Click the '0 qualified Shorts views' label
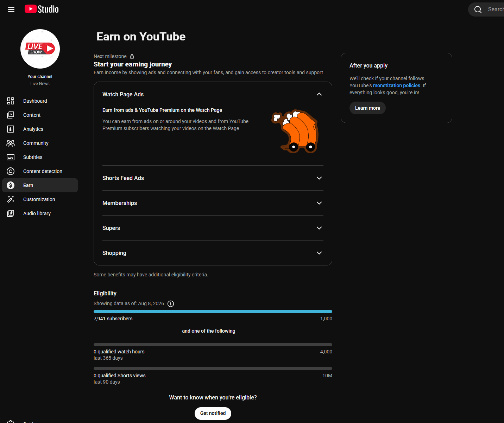Viewport: 504px width, 423px height. [x=120, y=376]
